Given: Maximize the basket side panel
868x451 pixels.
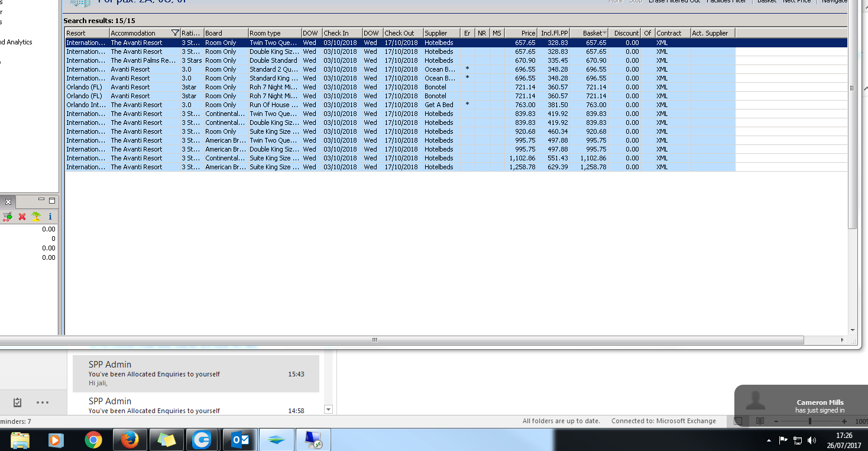Looking at the screenshot, I should point(52,201).
